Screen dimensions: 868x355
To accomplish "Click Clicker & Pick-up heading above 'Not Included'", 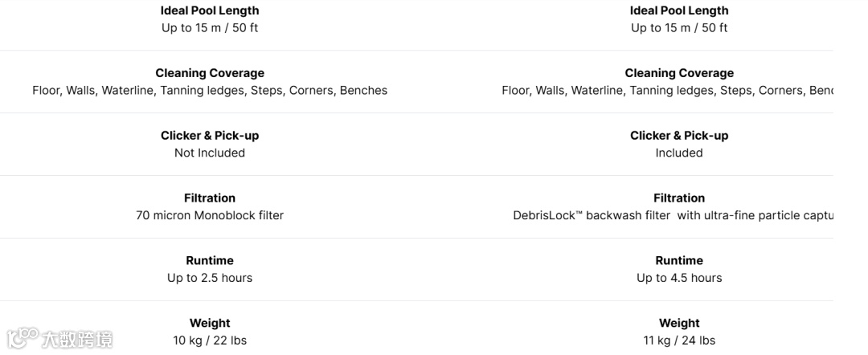I will [x=210, y=135].
